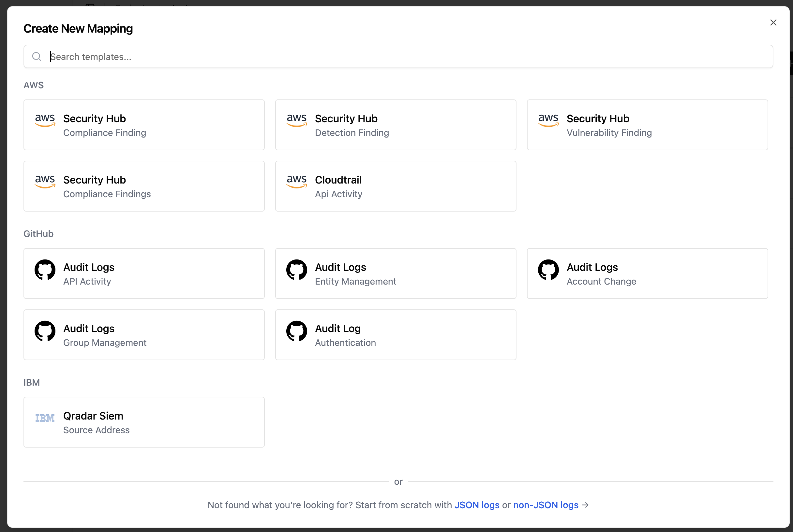Click GitHub icon on Account Change card
This screenshot has height=532, width=793.
(548, 270)
